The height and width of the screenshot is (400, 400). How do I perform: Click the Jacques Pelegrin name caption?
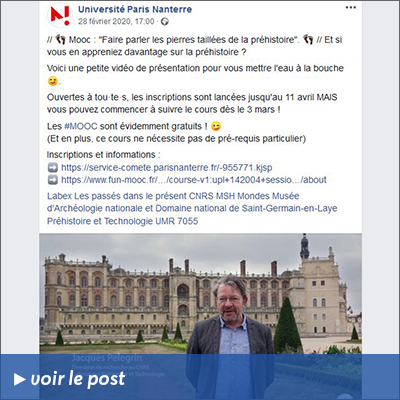(x=107, y=358)
